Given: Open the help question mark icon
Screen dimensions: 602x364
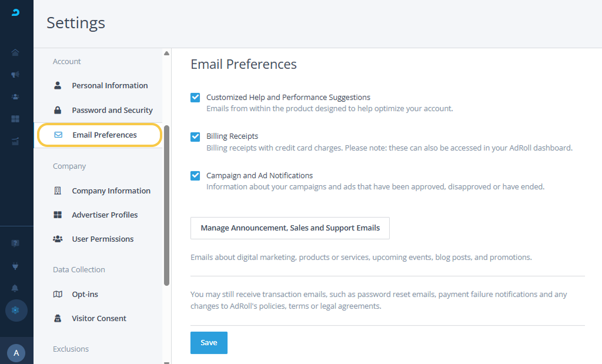Looking at the screenshot, I should pos(16,243).
